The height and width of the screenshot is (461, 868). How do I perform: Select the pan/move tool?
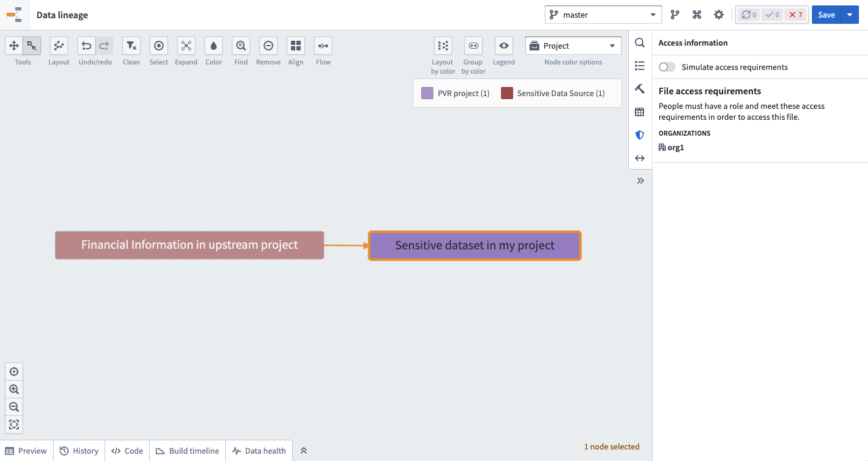14,46
